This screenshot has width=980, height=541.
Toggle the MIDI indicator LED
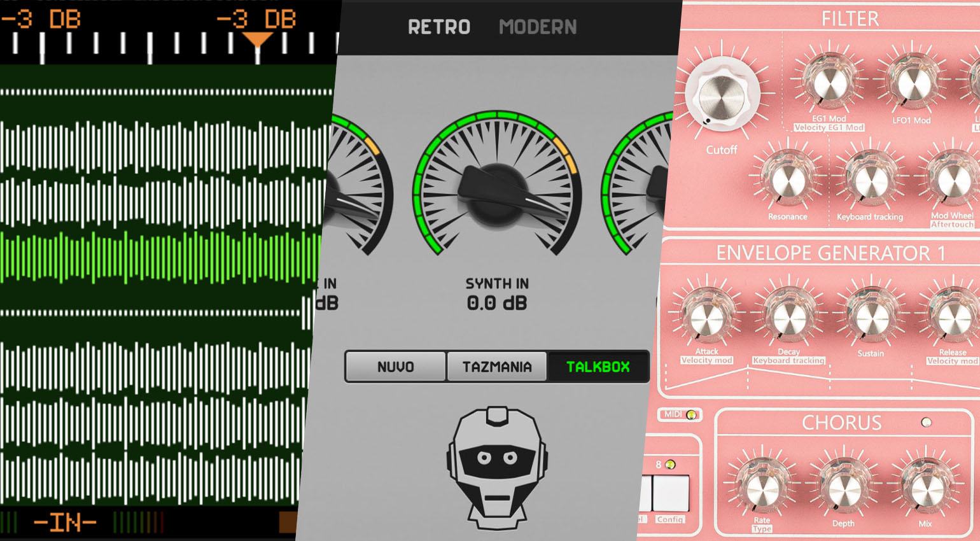pos(691,415)
